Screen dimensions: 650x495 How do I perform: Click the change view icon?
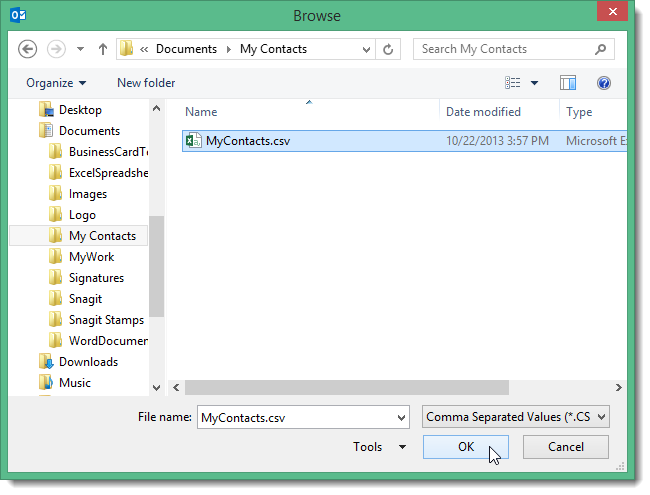click(513, 83)
